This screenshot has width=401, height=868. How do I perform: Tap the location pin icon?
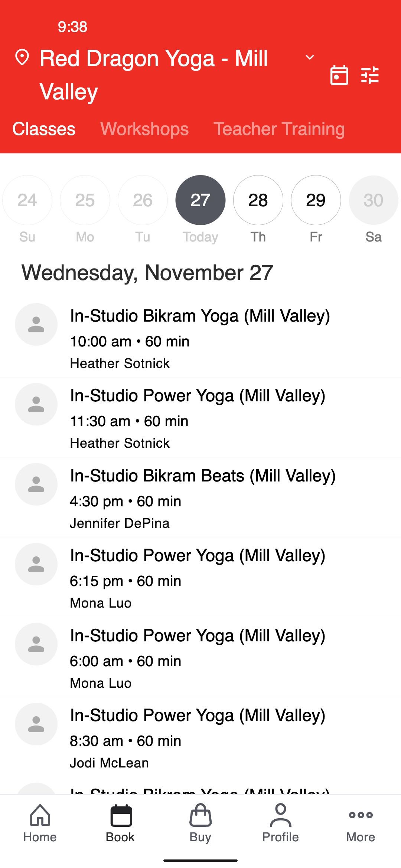pos(22,58)
